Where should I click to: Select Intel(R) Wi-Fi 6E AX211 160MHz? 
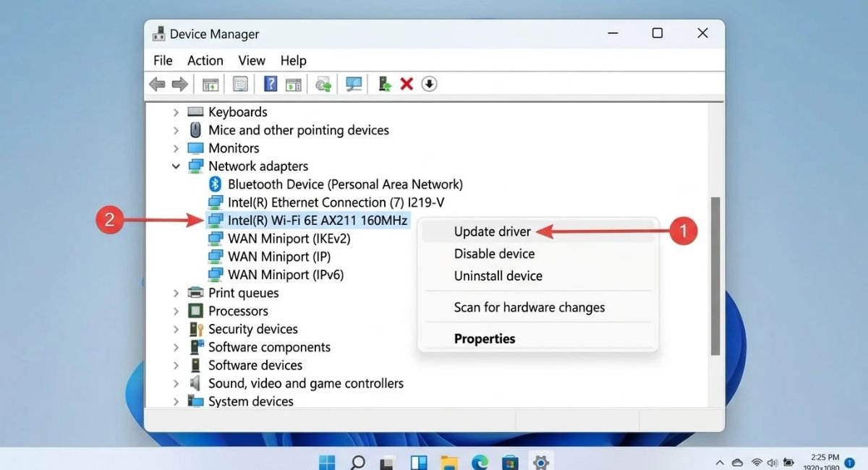pyautogui.click(x=318, y=221)
